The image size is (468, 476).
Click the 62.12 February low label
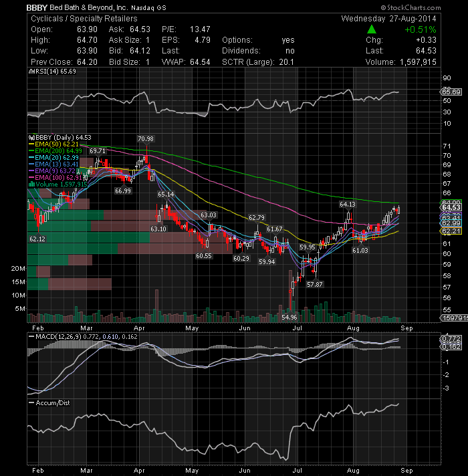pos(37,239)
